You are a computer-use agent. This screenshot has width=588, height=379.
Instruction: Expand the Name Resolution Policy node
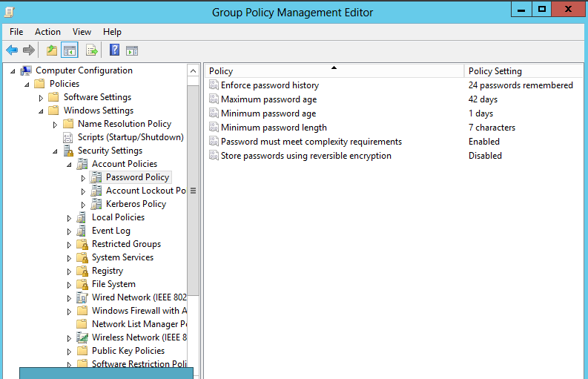point(55,125)
